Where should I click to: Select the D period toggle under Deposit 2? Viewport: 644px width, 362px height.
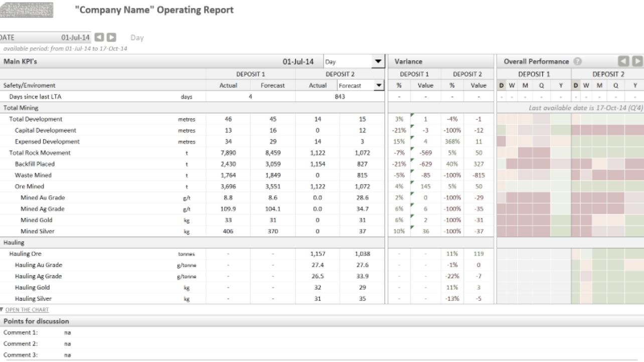[x=576, y=86]
